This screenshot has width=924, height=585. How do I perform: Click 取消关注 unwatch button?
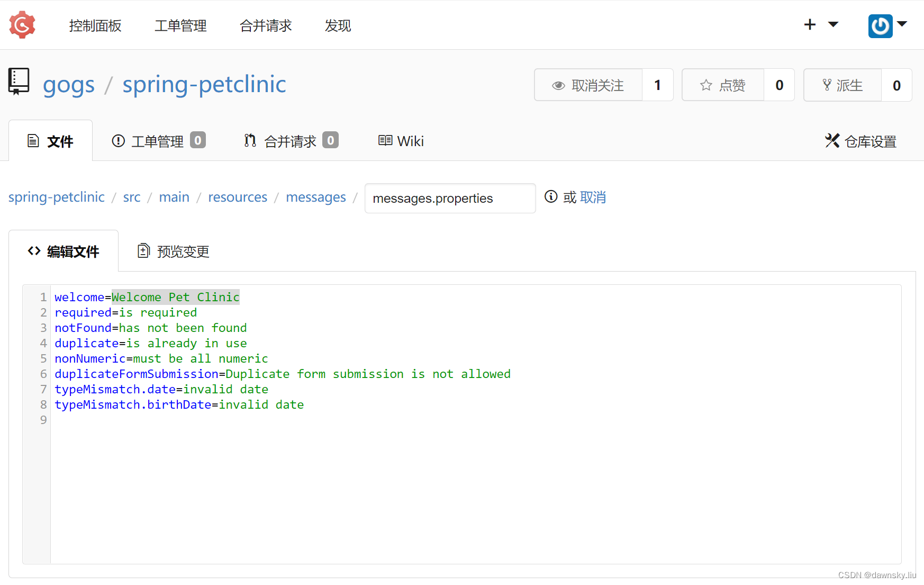click(588, 85)
